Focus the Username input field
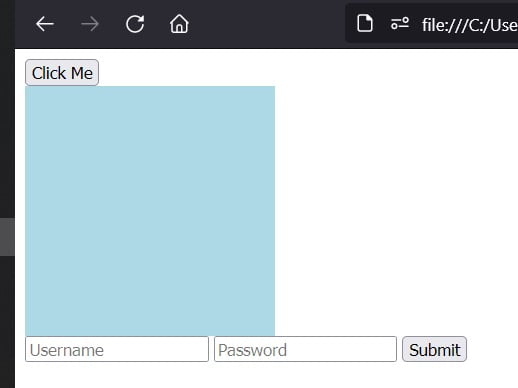This screenshot has height=388, width=518. (117, 349)
